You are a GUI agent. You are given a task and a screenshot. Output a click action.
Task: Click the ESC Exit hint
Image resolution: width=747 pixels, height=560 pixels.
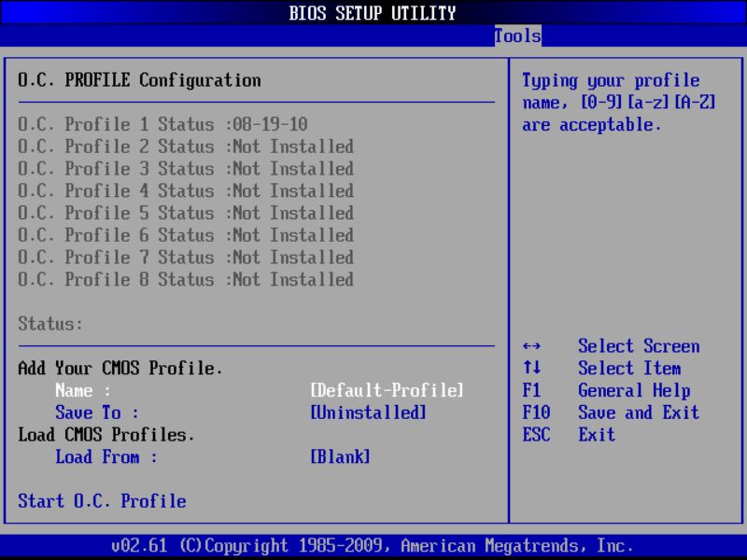(569, 434)
